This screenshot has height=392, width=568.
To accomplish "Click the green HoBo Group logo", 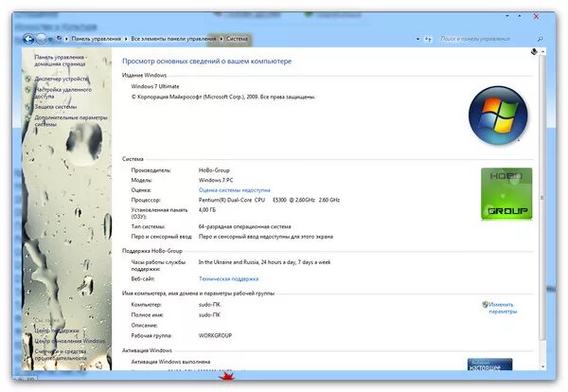I will (x=506, y=193).
